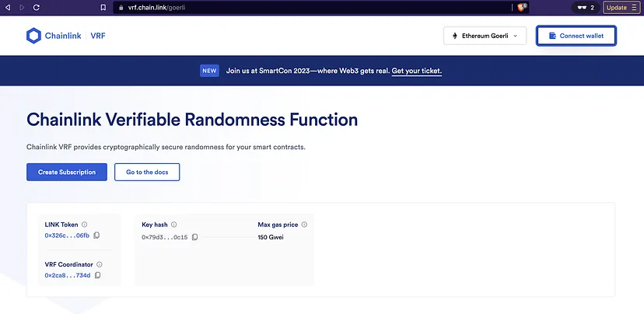Follow the Get your ticket link
The height and width of the screenshot is (314, 644).
click(417, 71)
